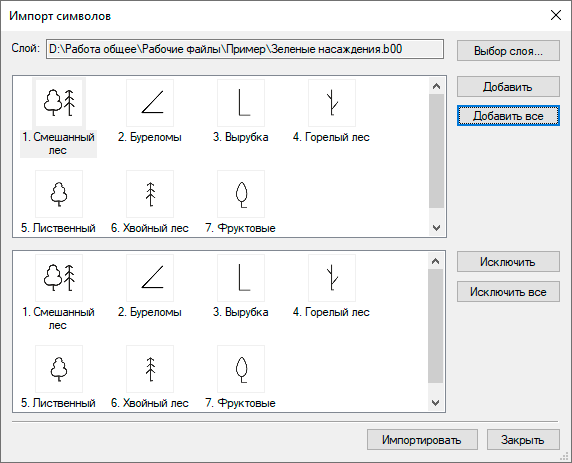This screenshot has width=572, height=463.
Task: Click the layer path field
Action: click(245, 49)
